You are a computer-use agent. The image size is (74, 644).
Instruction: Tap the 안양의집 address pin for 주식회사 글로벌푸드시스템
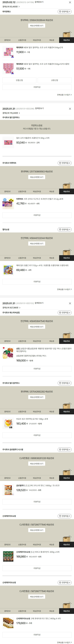(65, 450)
